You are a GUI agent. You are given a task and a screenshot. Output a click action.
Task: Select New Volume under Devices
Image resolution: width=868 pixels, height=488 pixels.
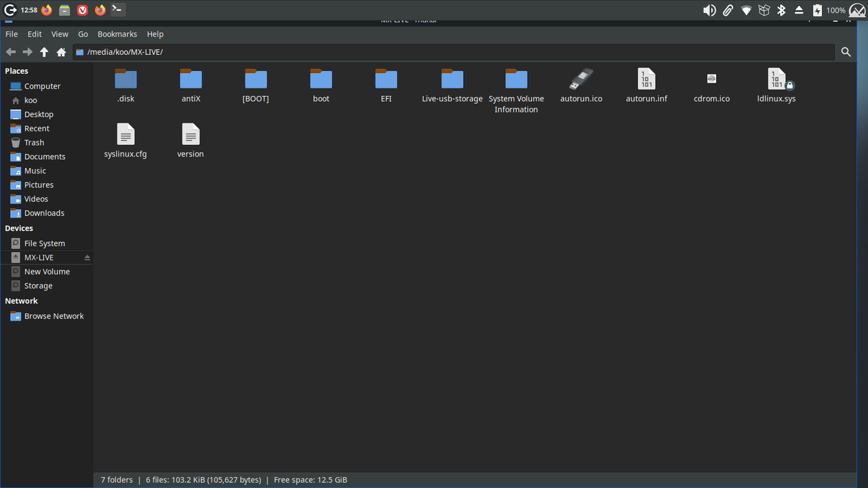coord(46,272)
